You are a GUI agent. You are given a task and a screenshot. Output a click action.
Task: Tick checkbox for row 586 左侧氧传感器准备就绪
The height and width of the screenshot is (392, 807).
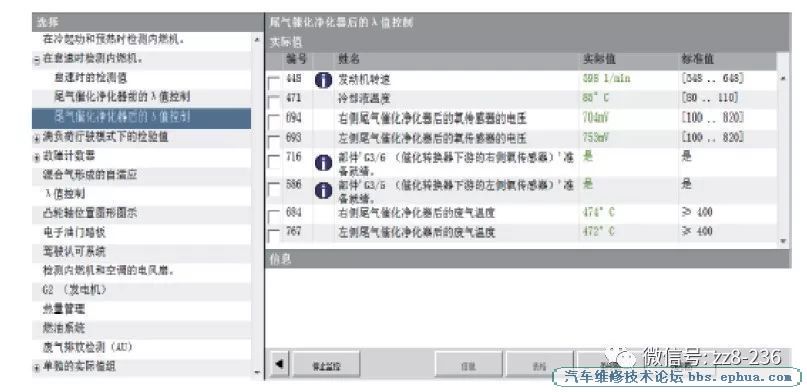(x=274, y=189)
